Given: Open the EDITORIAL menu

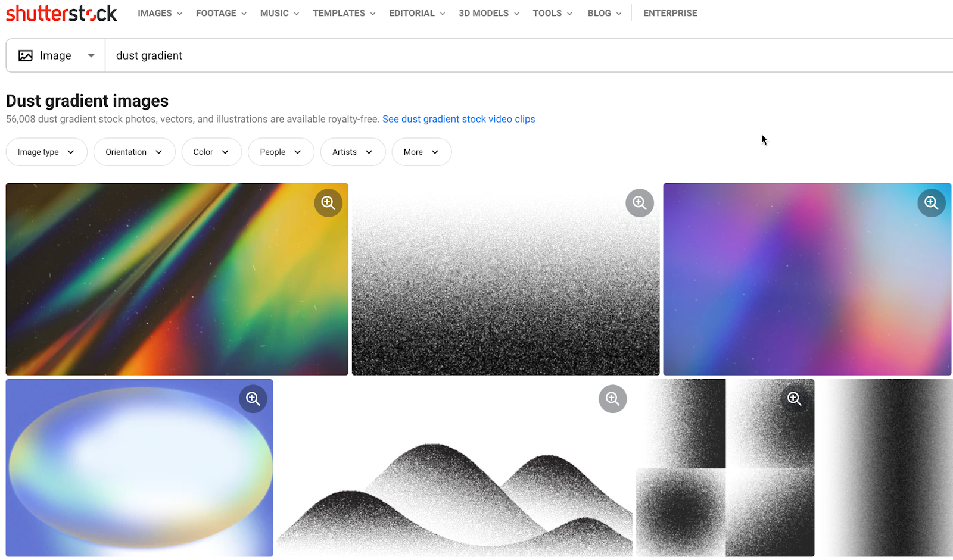Looking at the screenshot, I should (416, 12).
